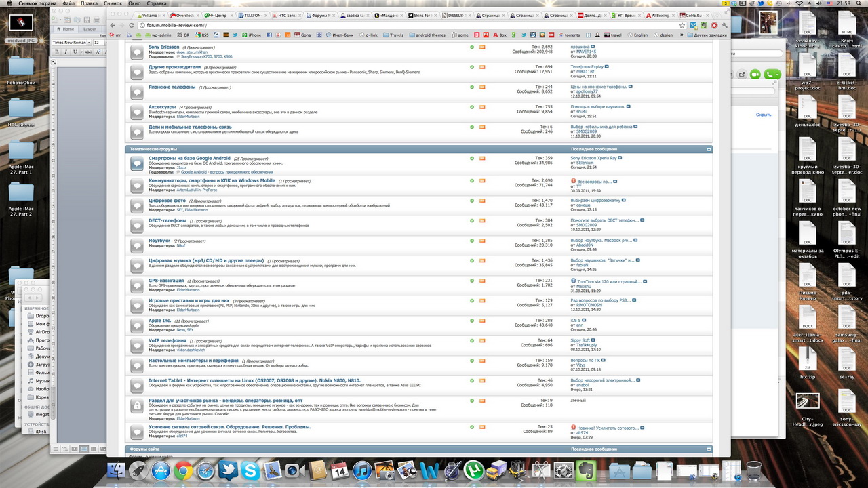
Task: Click the browser back arrow
Action: [113, 25]
